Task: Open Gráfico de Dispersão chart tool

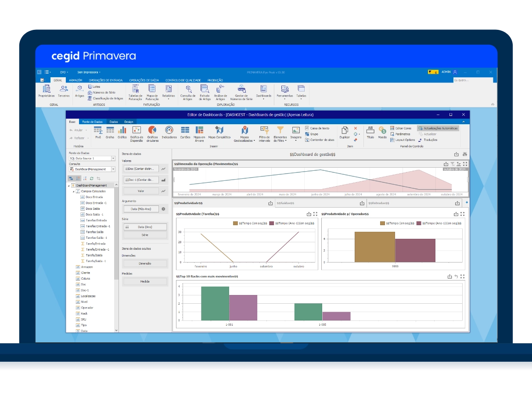Action: 137,133
